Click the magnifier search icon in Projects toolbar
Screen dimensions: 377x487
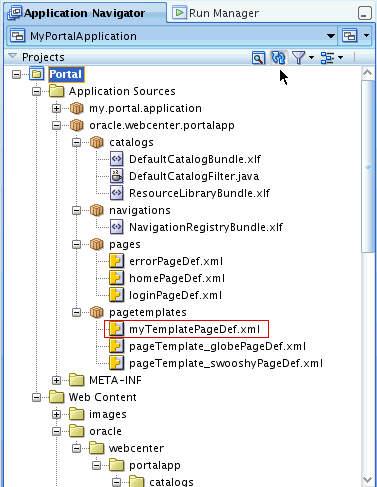point(258,58)
